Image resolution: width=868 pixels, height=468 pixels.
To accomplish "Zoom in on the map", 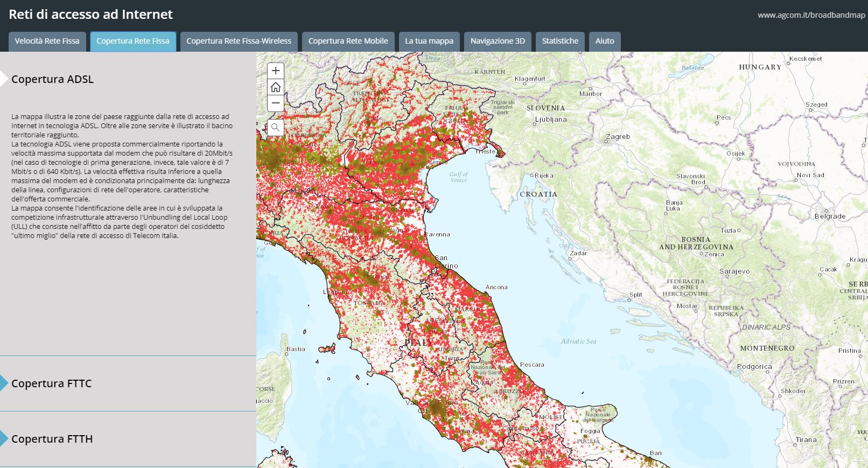I will click(276, 71).
